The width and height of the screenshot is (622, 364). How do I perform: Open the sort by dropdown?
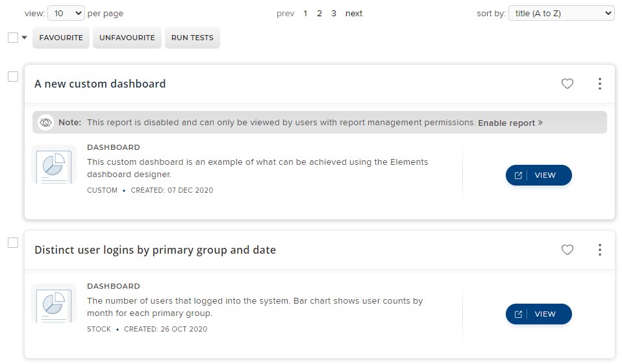coord(562,13)
